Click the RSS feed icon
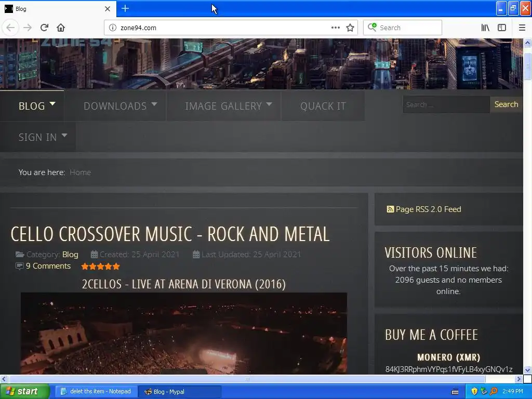The height and width of the screenshot is (399, 532). point(390,209)
